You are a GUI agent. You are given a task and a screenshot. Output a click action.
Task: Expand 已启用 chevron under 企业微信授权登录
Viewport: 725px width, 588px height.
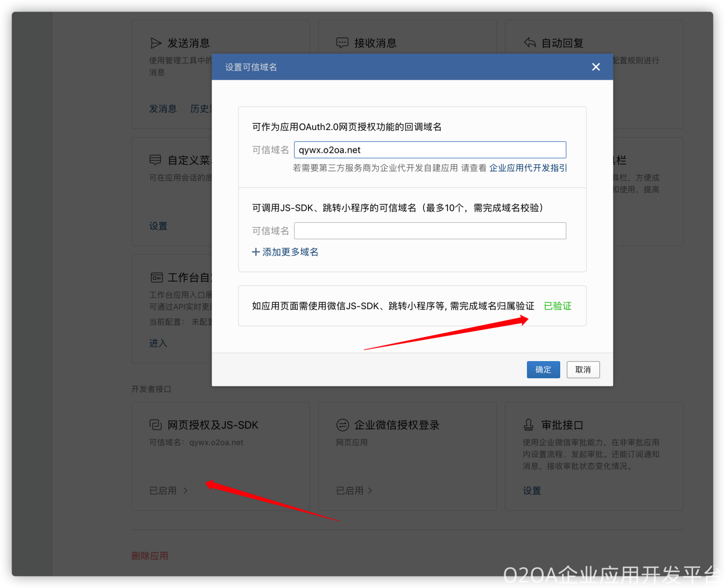370,491
